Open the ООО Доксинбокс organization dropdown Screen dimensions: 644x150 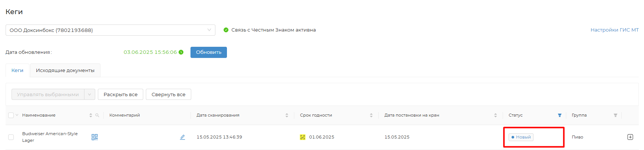coord(110,30)
